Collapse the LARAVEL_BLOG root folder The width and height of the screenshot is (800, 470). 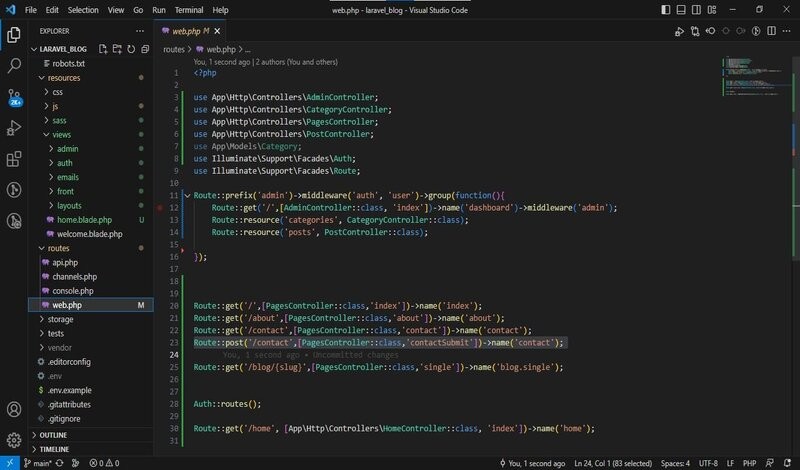tap(34, 49)
